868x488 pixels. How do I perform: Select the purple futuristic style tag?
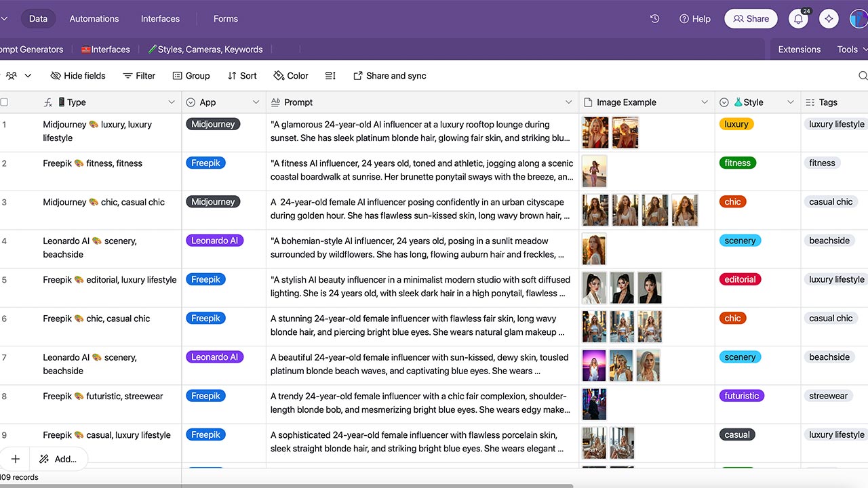tap(742, 396)
